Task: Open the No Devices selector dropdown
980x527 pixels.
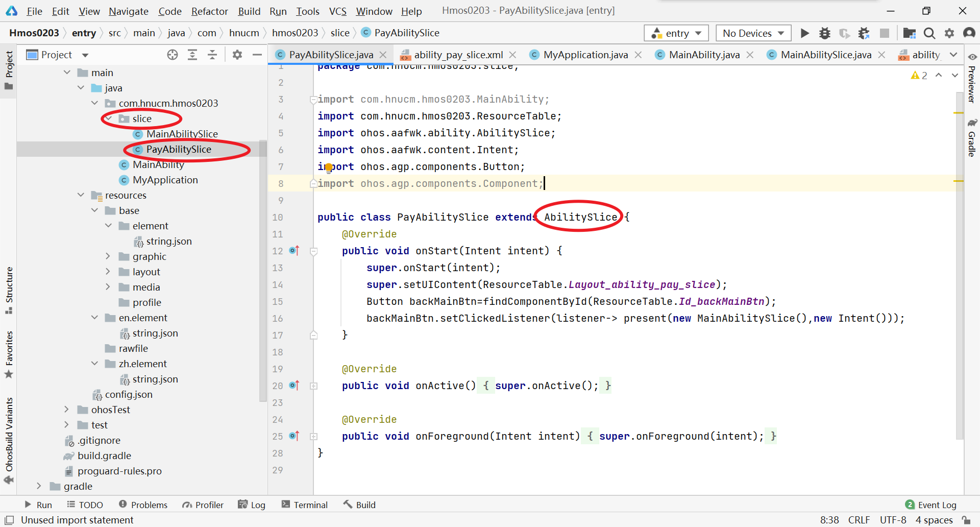Action: pos(753,33)
